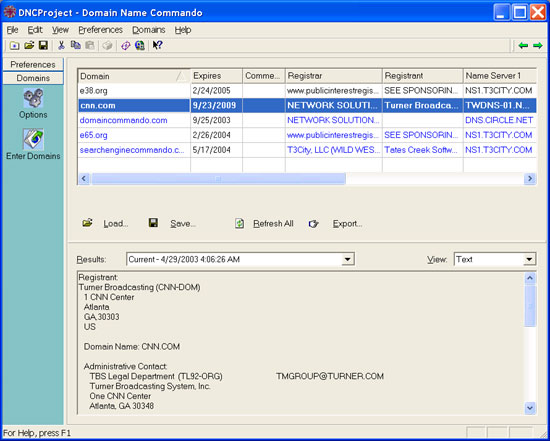Click the Paste toolbar icon

90,46
